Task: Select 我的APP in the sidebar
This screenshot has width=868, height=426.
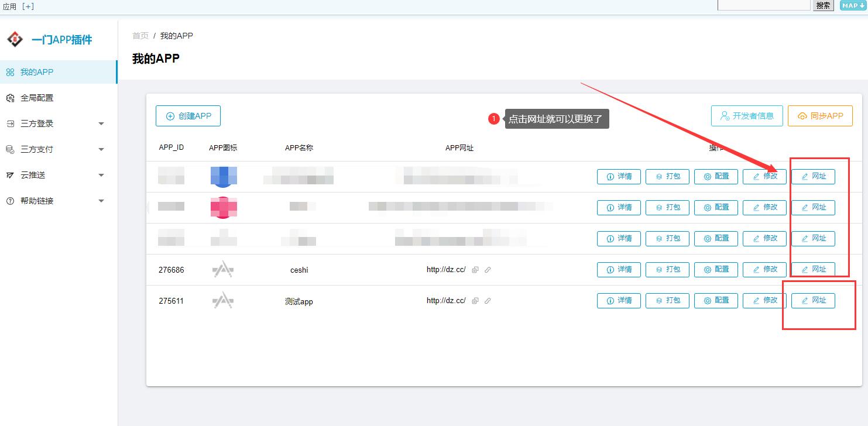Action: point(59,72)
